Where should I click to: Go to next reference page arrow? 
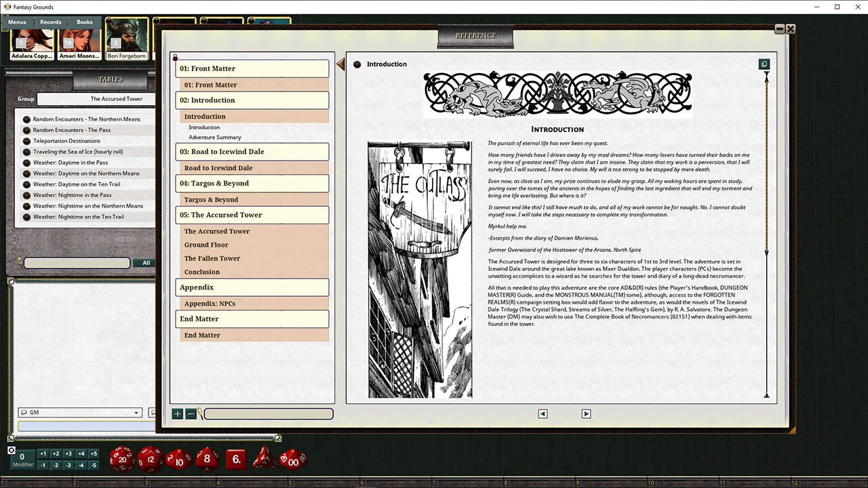(586, 413)
